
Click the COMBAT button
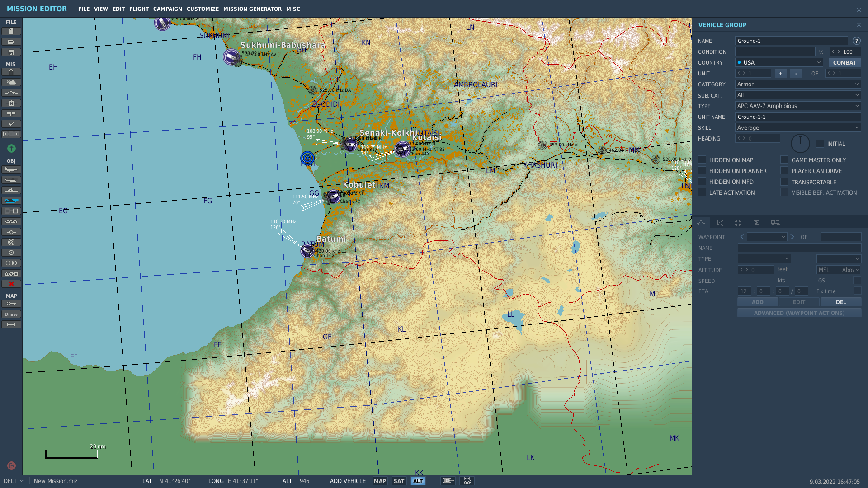coord(844,62)
